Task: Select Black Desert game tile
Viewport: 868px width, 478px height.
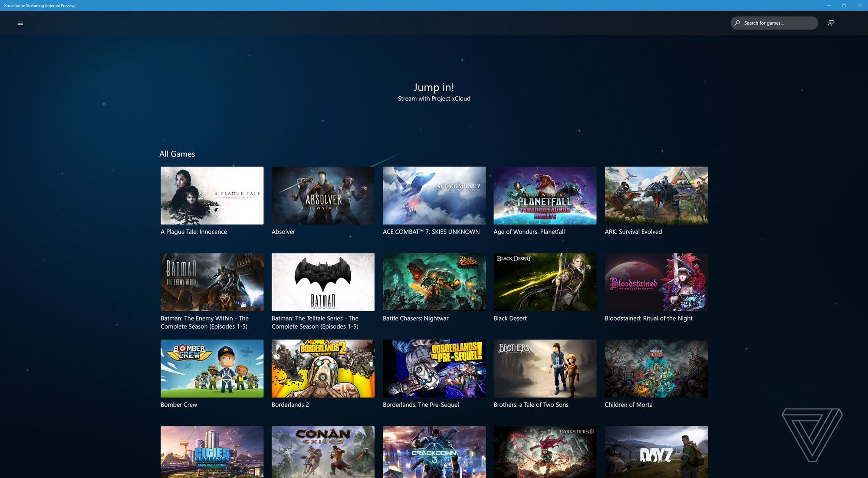Action: tap(545, 282)
